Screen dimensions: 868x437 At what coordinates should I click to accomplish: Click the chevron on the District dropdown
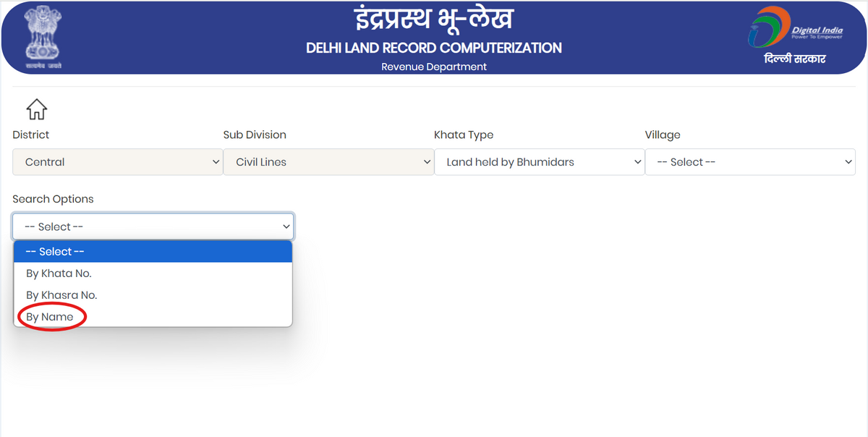(x=216, y=162)
